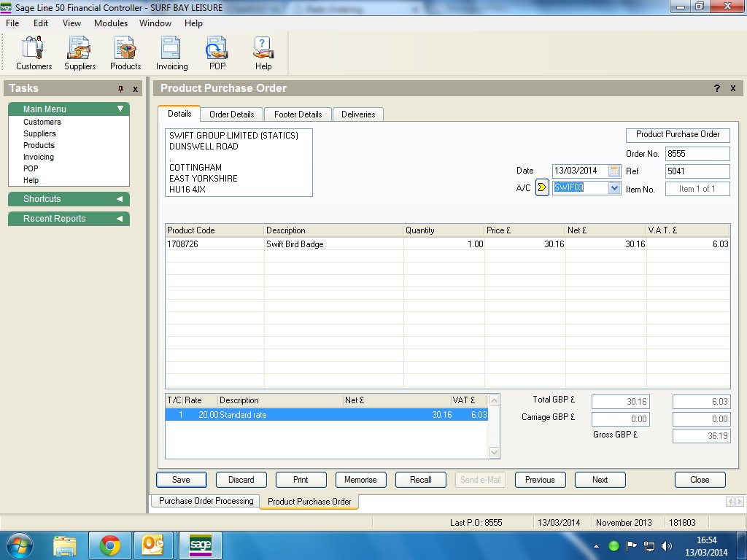Screen dimensions: 747x560
Task: Switch to the Order Details tab
Action: (231, 114)
